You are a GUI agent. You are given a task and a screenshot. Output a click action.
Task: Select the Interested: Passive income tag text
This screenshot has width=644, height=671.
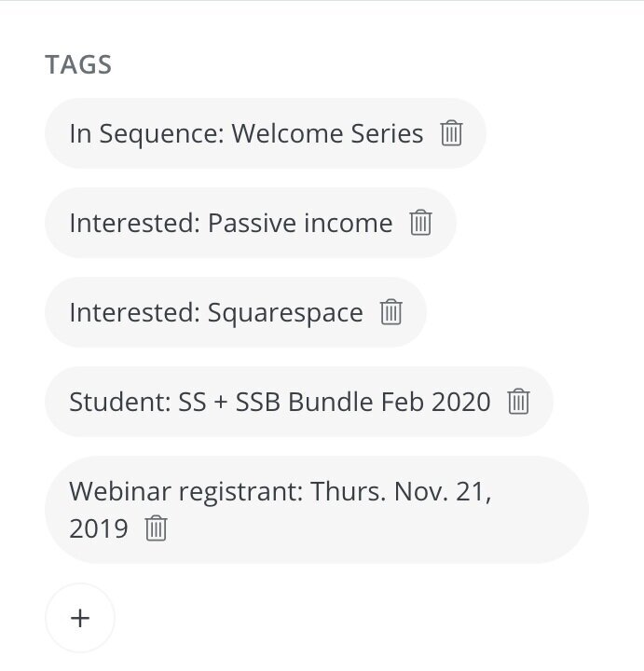[230, 223]
